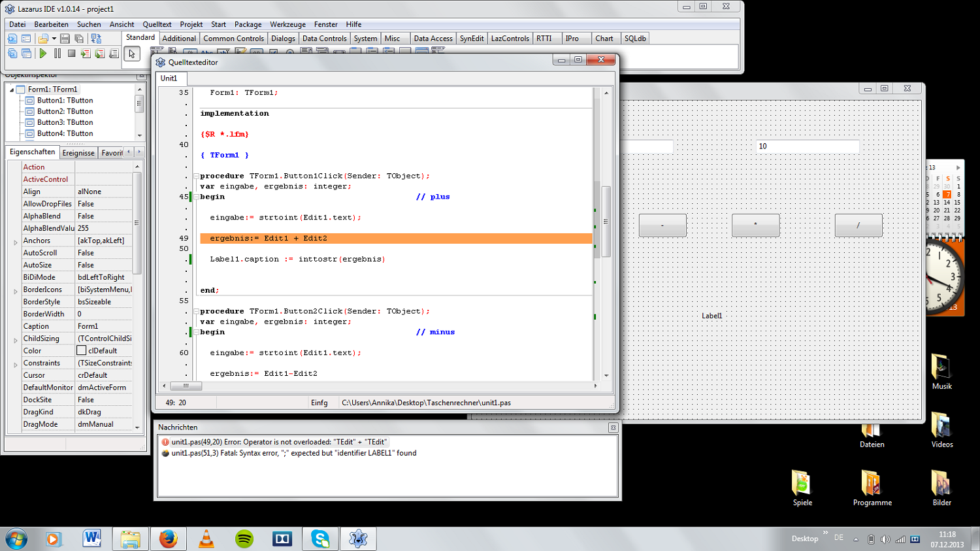
Task: Expand the Anchors property
Action: click(16, 241)
